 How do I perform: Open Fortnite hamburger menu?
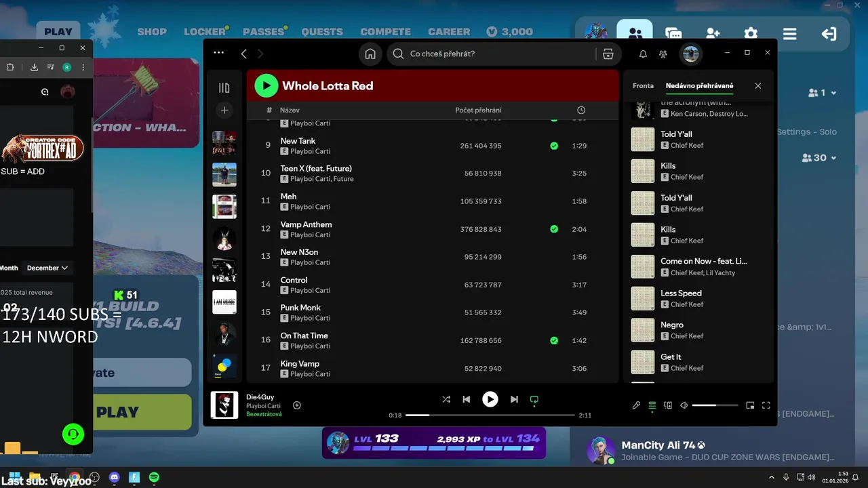click(790, 33)
